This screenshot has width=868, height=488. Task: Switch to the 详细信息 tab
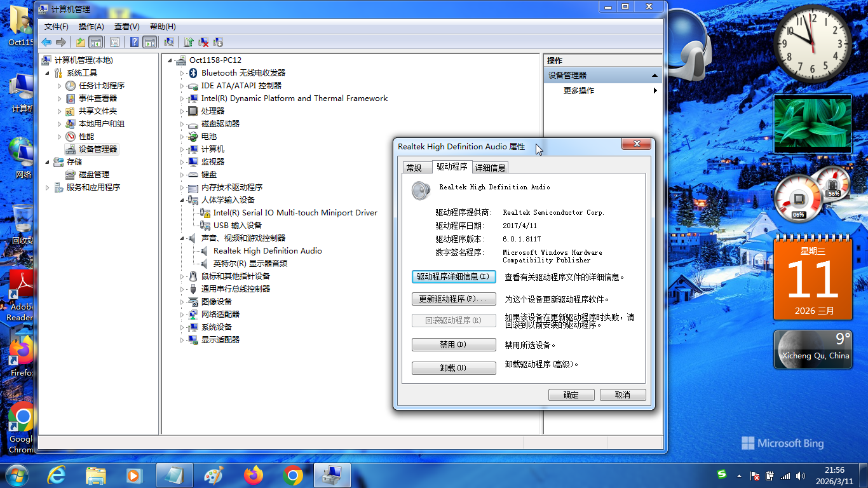[x=491, y=168]
